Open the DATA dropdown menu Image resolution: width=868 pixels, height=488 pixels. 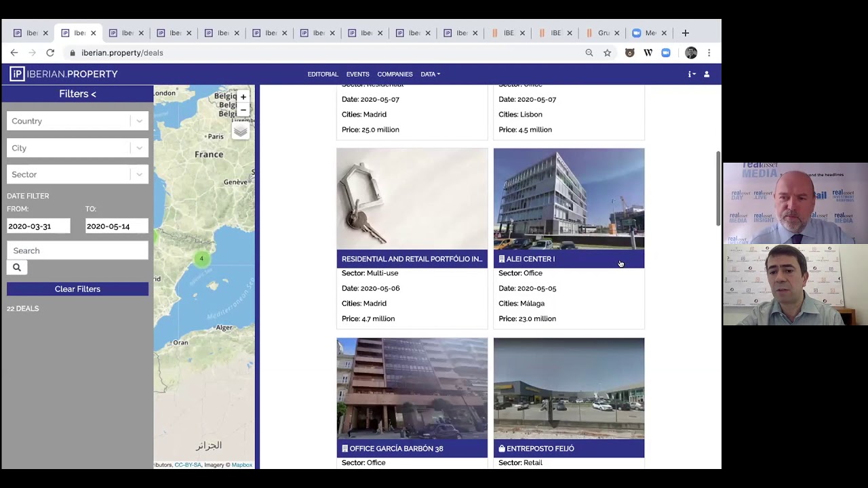click(x=430, y=74)
